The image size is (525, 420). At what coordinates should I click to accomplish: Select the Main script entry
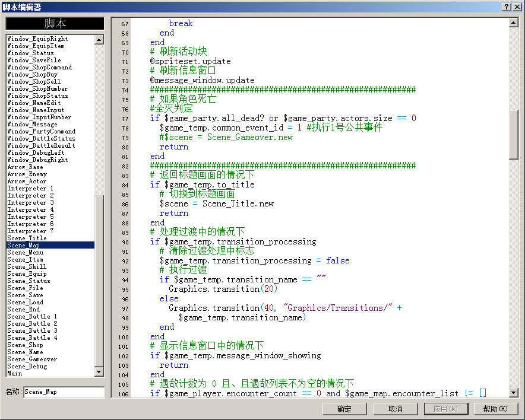pos(50,374)
